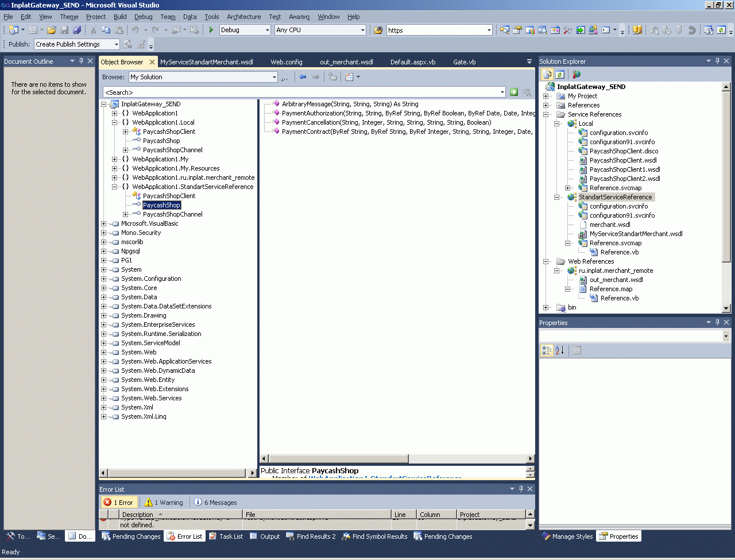The image size is (735, 560).
Task: Open the Any CPU platform dropdown
Action: [x=362, y=30]
